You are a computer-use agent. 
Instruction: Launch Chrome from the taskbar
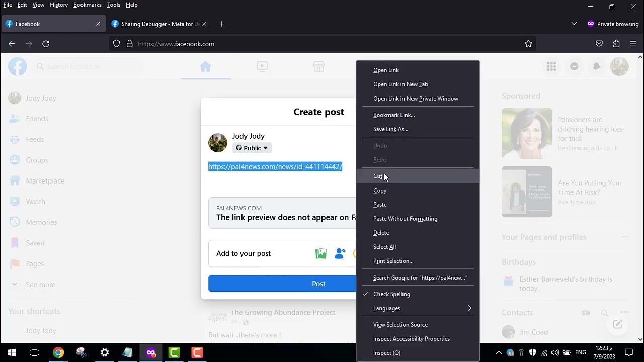pyautogui.click(x=58, y=352)
